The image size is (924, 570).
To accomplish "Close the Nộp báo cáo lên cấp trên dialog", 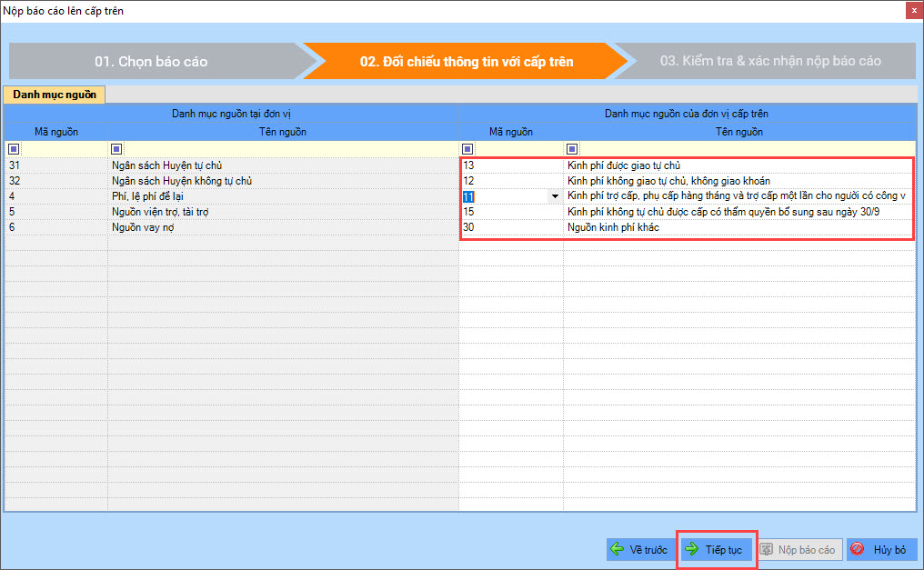I will click(912, 11).
